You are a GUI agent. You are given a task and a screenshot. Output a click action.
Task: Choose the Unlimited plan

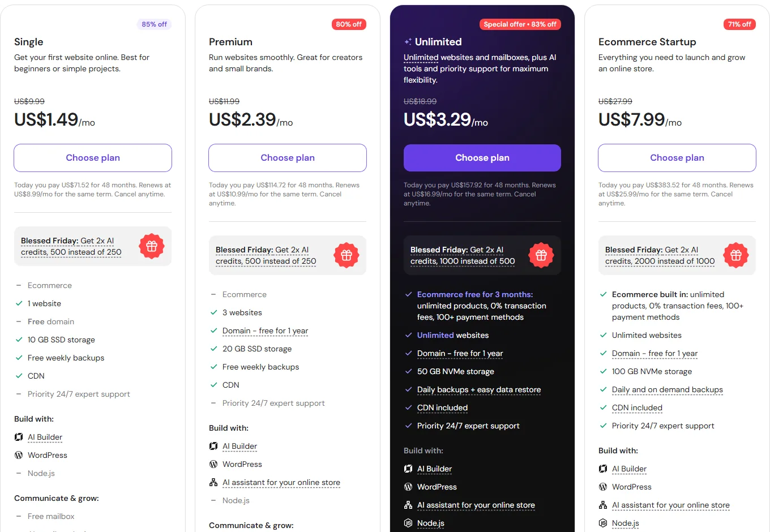(482, 158)
